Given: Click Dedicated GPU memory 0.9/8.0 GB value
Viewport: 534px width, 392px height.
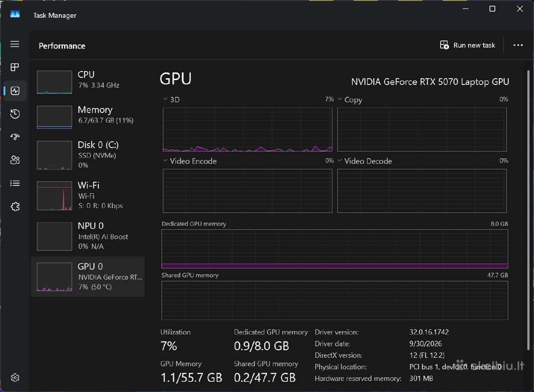Looking at the screenshot, I should click(262, 346).
